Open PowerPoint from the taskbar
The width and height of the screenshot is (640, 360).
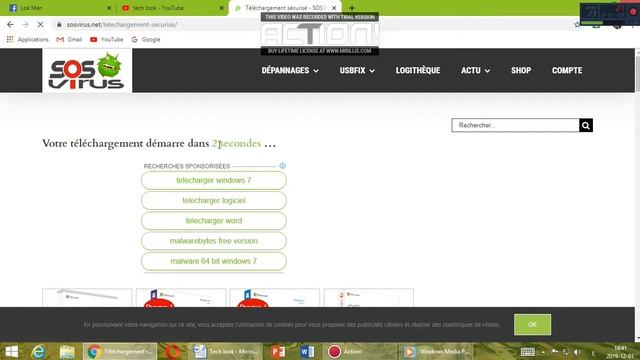click(x=278, y=351)
